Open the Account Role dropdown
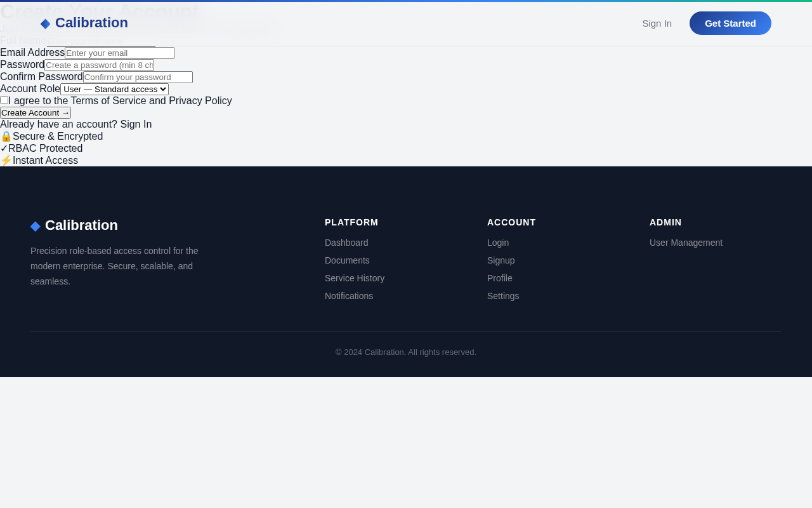Viewport: 812px width, 508px height. (x=114, y=89)
